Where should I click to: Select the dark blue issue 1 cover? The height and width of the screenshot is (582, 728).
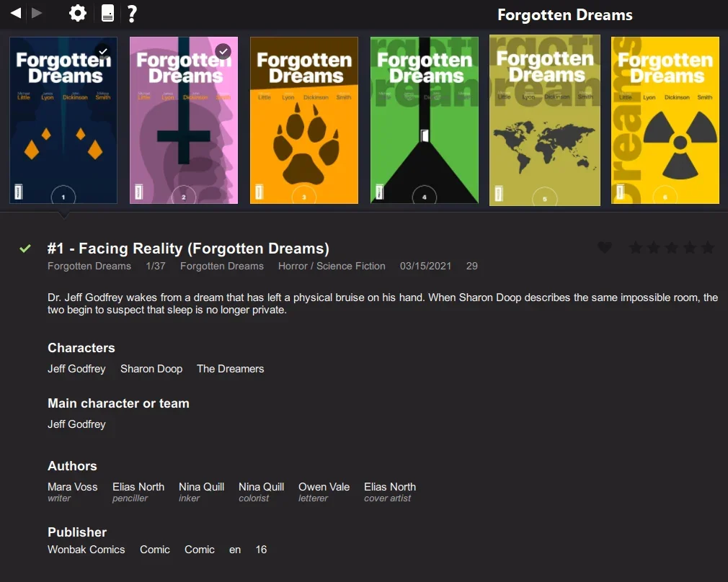click(x=63, y=120)
